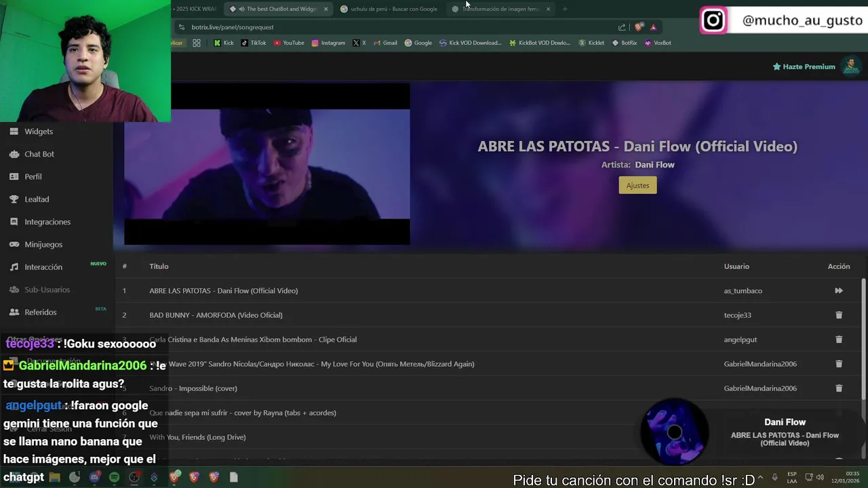Click the song video thumbnail player

tap(267, 163)
